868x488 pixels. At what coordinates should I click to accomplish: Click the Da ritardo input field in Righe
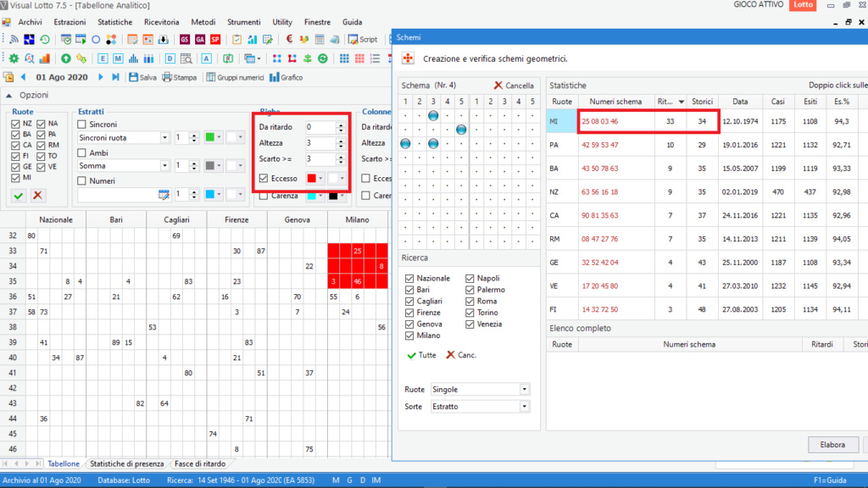coord(321,127)
